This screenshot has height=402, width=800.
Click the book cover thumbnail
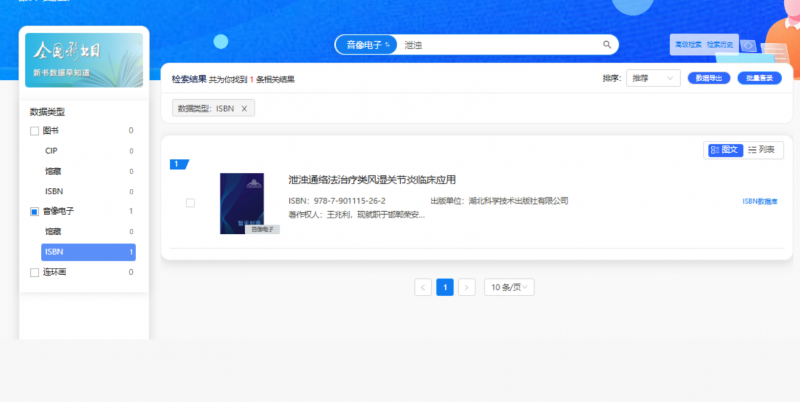(x=242, y=202)
